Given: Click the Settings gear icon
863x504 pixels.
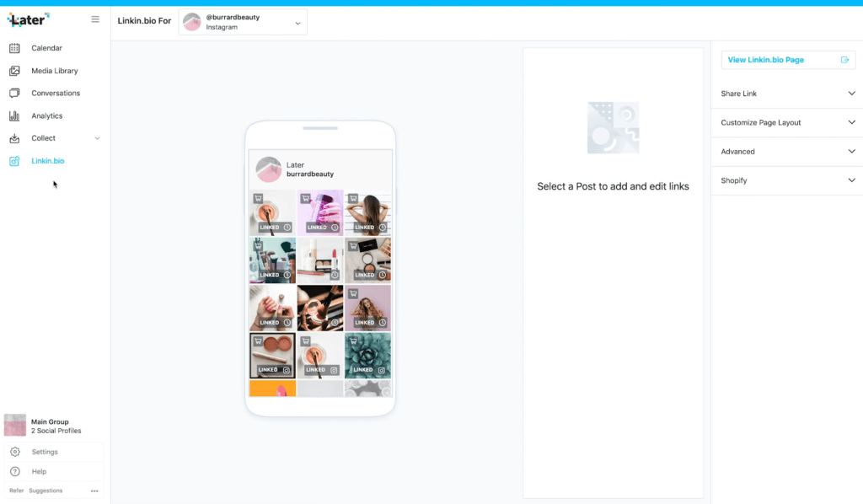Looking at the screenshot, I should tap(15, 452).
